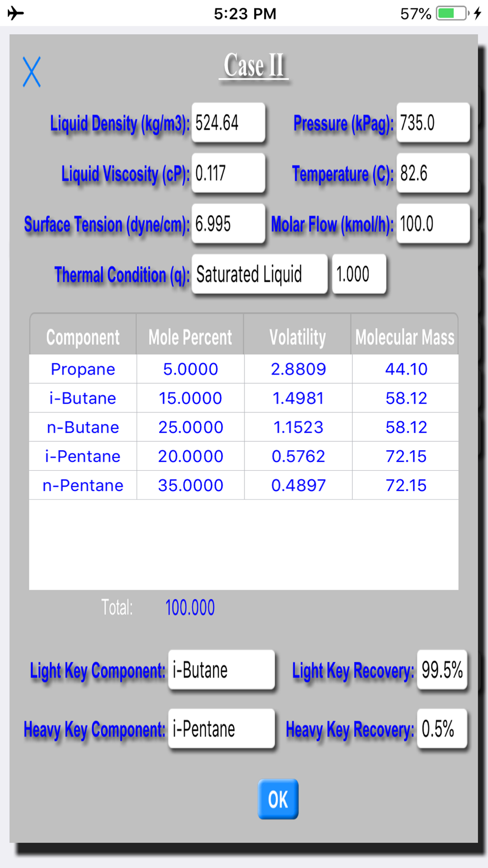Tap volatility value 2.8809
This screenshot has width=488, height=868.
coord(298,369)
